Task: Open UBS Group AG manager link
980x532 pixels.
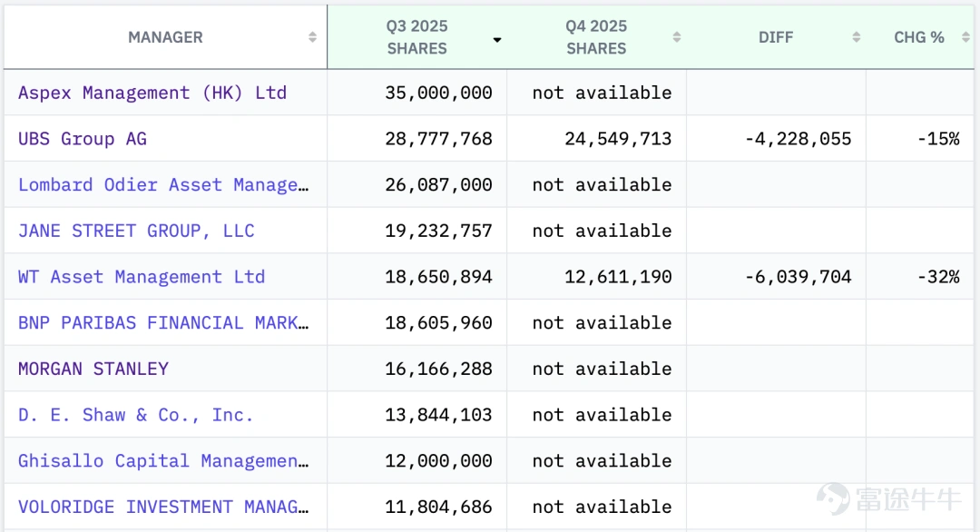Action: [x=83, y=139]
